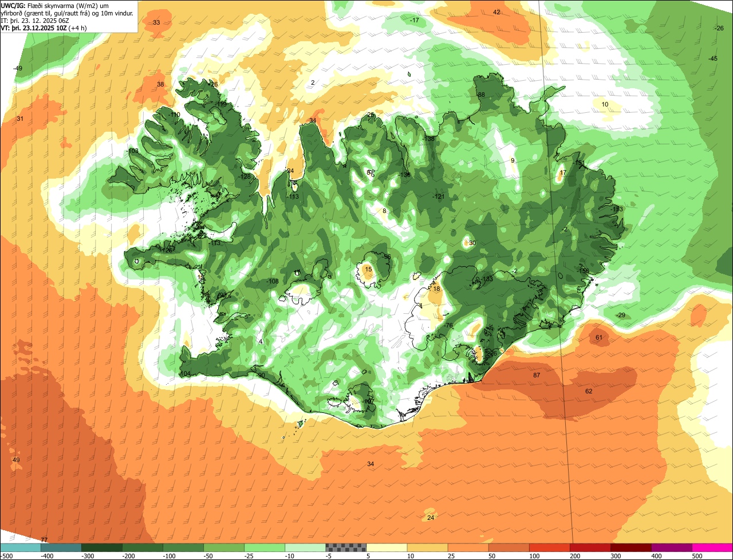Click the map value -138 in the north

tap(429, 139)
